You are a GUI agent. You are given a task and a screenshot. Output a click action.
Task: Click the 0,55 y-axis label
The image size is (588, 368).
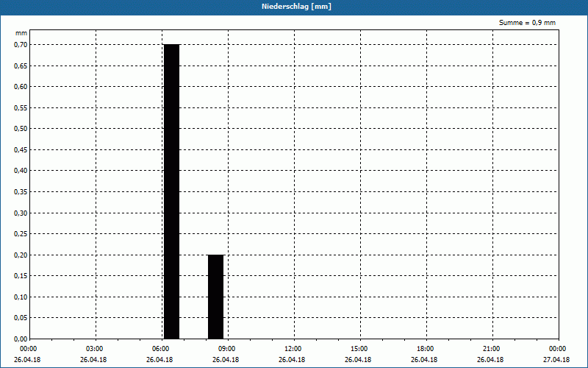click(21, 107)
